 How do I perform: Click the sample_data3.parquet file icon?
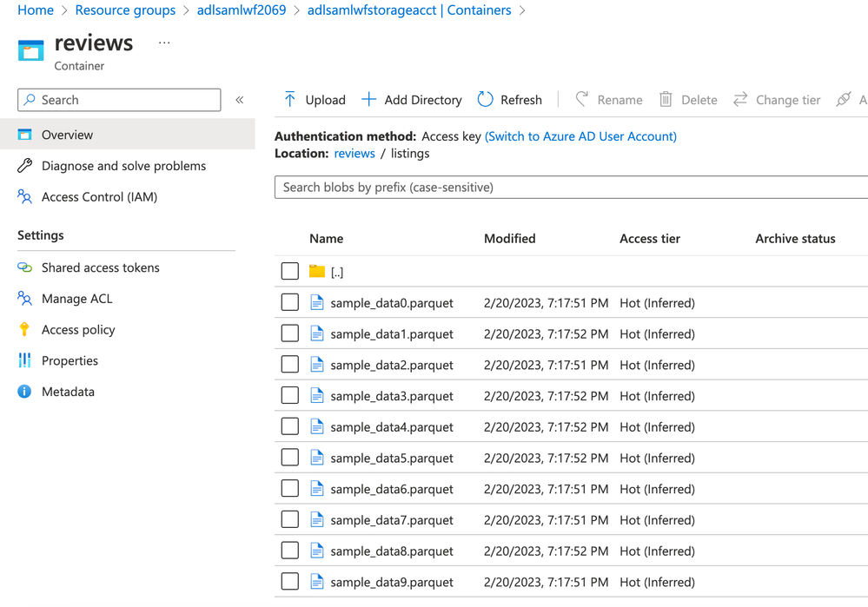[317, 396]
